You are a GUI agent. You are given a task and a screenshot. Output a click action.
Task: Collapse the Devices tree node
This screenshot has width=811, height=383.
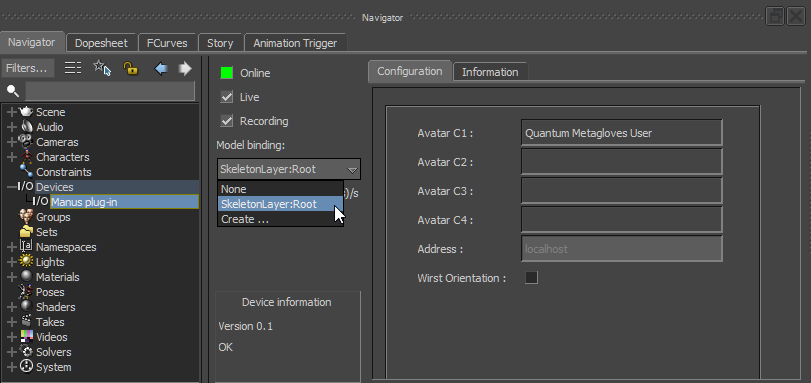click(x=12, y=187)
